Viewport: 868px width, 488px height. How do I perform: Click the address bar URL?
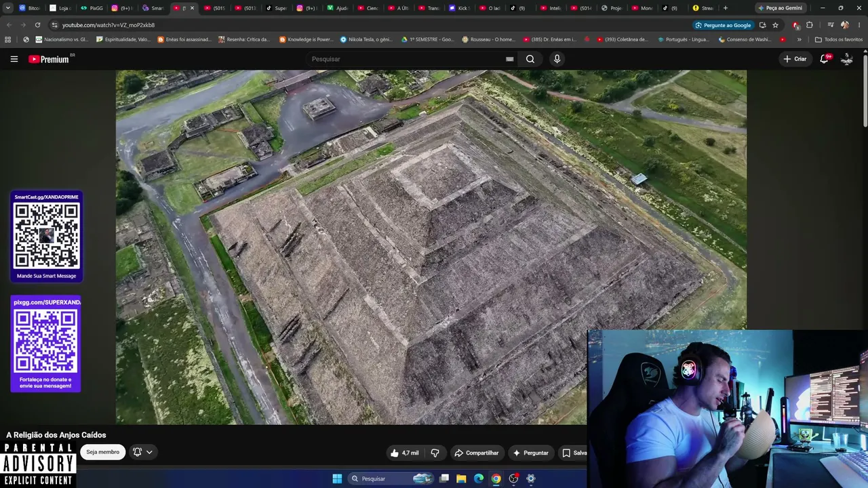coord(108,25)
